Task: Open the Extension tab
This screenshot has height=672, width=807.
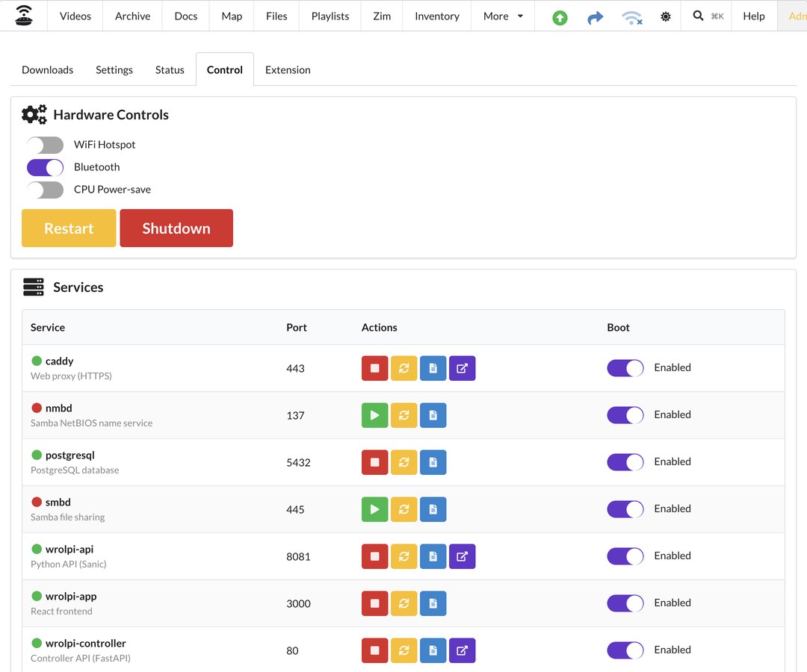Action: (288, 70)
